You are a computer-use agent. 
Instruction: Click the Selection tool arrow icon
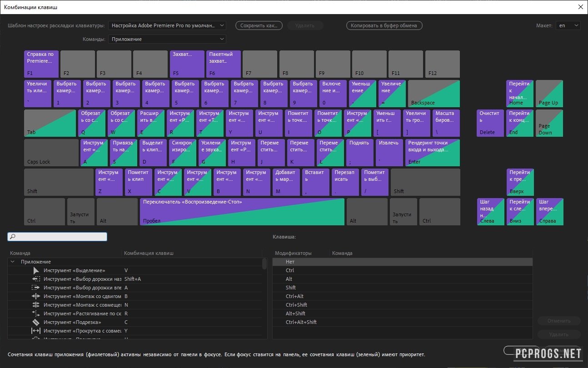[x=36, y=270]
